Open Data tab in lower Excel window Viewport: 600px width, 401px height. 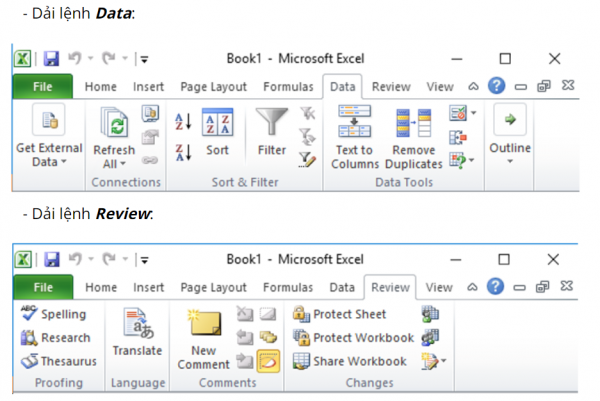(342, 287)
